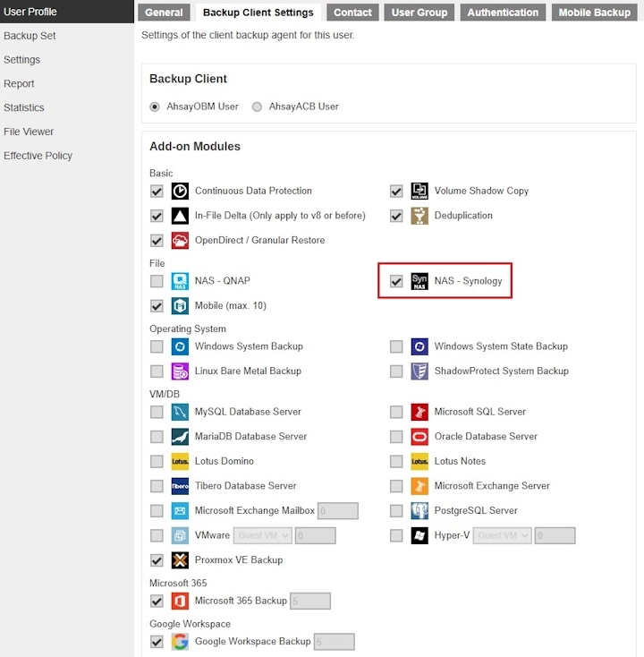Click the Google Workspace Backup icon
The height and width of the screenshot is (657, 644).
pyautogui.click(x=180, y=642)
